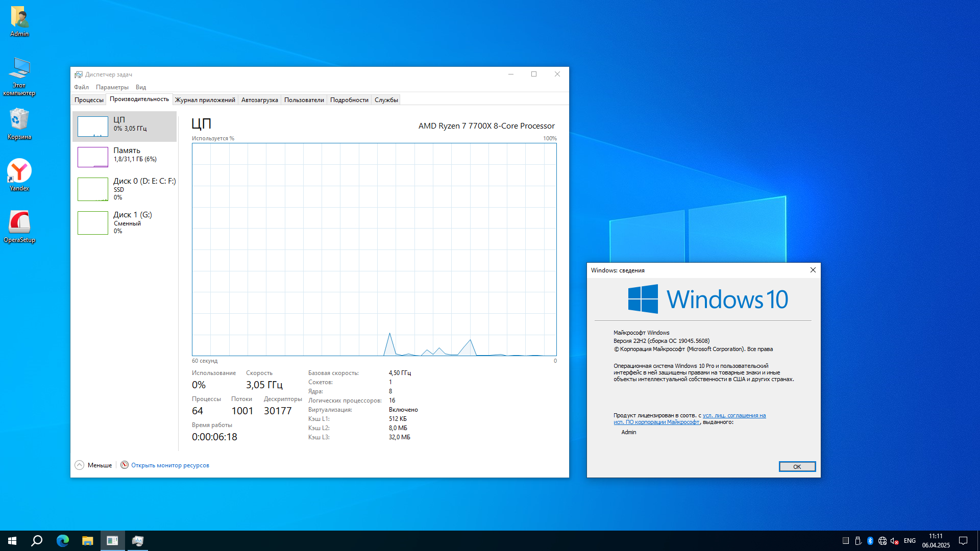
Task: Click the Microsoft Edge taskbar icon
Action: pyautogui.click(x=62, y=541)
